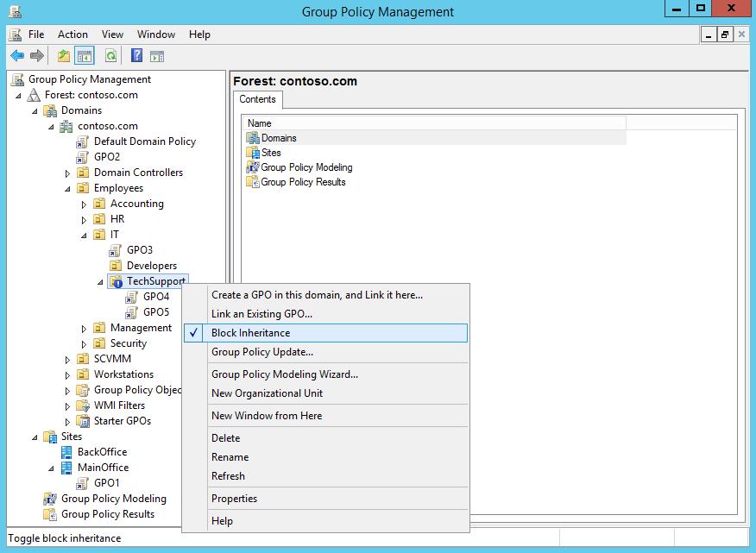Open the Window menu

click(156, 35)
